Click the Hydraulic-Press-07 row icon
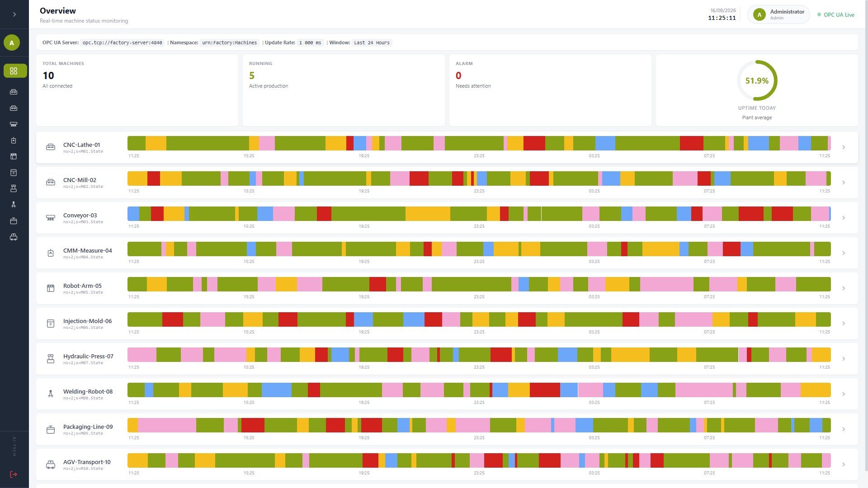 click(51, 359)
